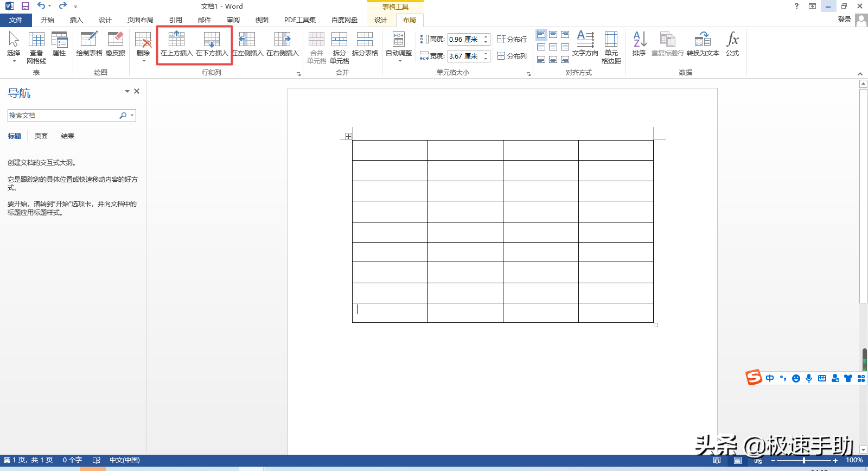Select the Eraser (橡皮擦) table tool
The height and width of the screenshot is (471, 868).
[x=116, y=43]
